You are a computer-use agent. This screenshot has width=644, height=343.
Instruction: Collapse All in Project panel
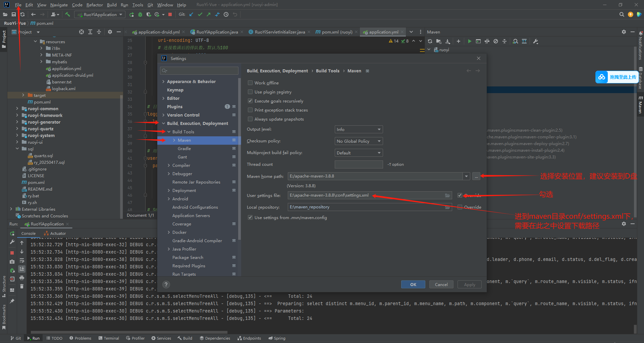coord(99,32)
